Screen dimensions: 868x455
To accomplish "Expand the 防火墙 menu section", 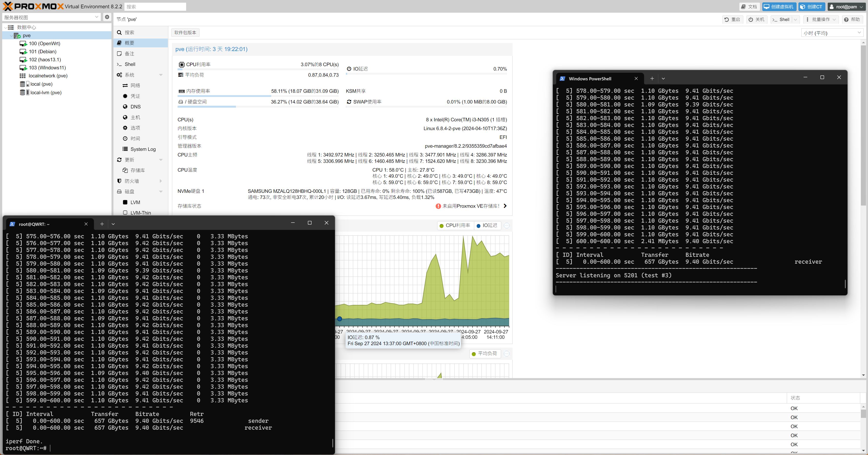I will (x=161, y=181).
